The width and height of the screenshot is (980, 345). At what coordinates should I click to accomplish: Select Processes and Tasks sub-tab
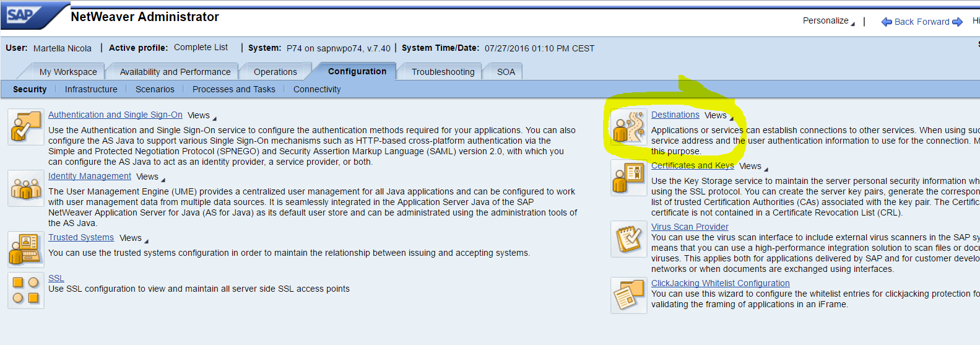pos(234,89)
